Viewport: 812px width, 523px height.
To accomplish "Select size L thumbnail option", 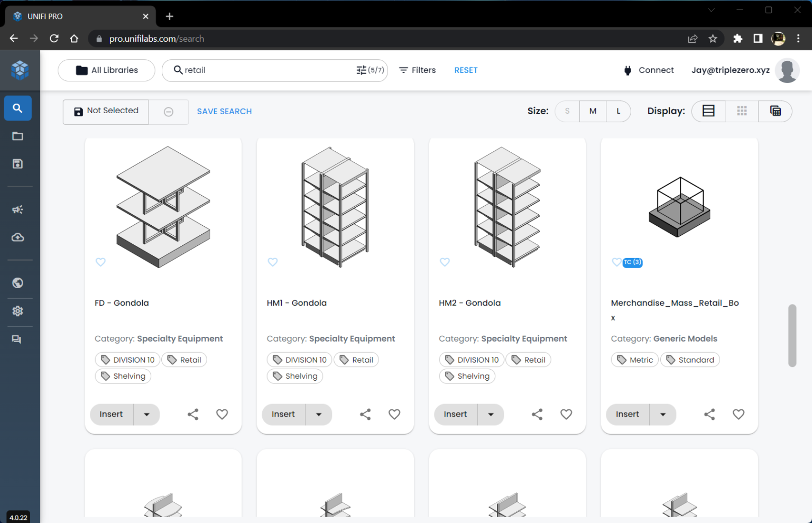I will click(618, 111).
